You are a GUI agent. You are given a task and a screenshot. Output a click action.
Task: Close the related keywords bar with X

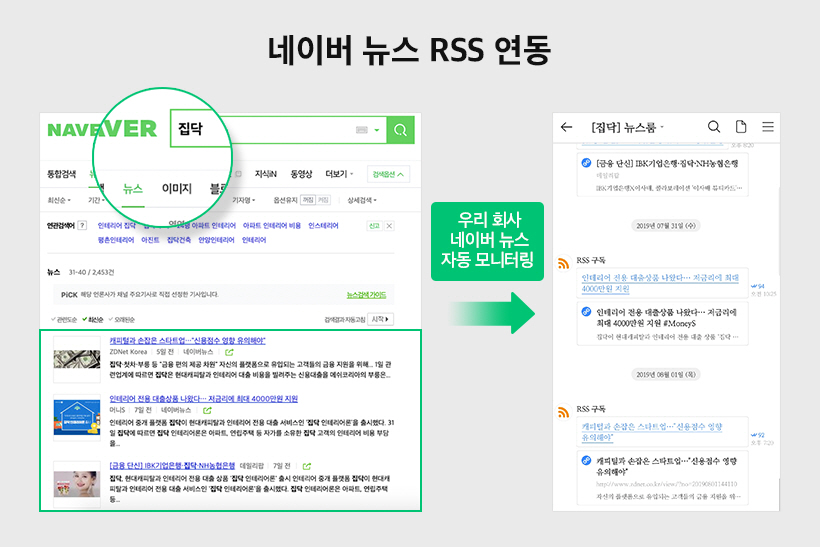pos(390,226)
